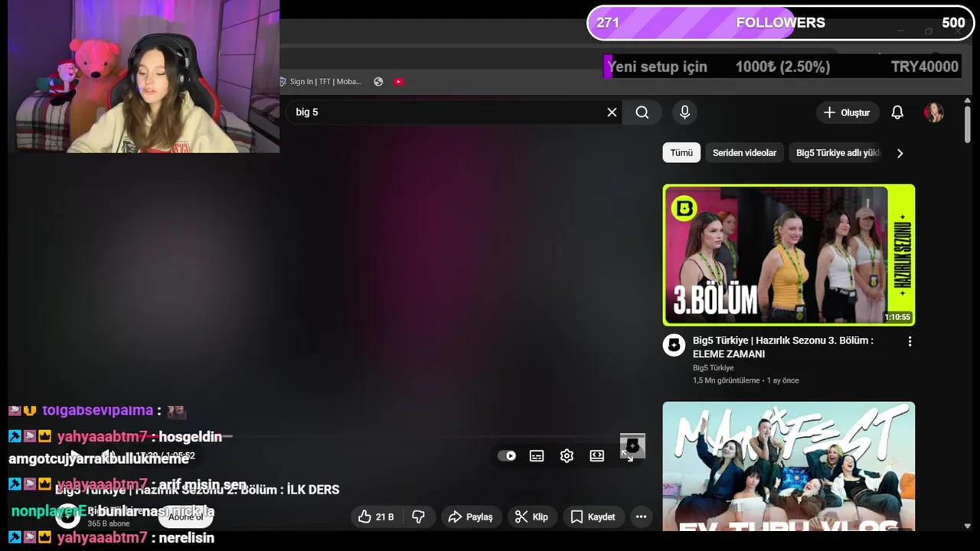Switch to theater mode
980x551 pixels.
click(x=597, y=456)
